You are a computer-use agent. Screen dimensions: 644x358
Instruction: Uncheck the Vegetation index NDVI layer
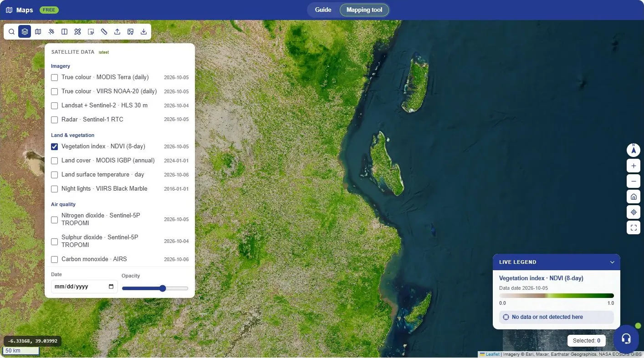tap(54, 146)
